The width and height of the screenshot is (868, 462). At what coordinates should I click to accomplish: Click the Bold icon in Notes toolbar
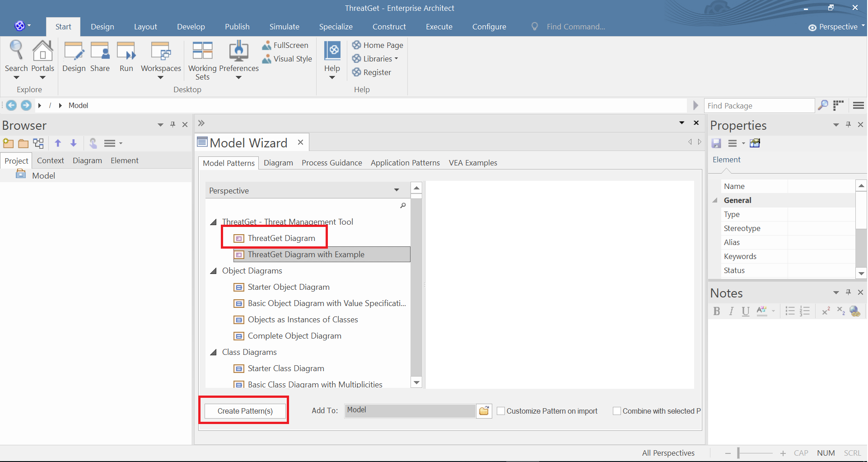[716, 311]
